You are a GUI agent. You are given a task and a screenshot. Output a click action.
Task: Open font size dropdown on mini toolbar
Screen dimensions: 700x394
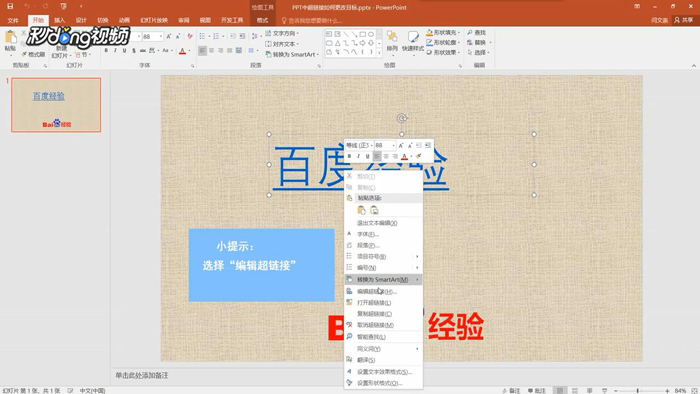tap(393, 145)
